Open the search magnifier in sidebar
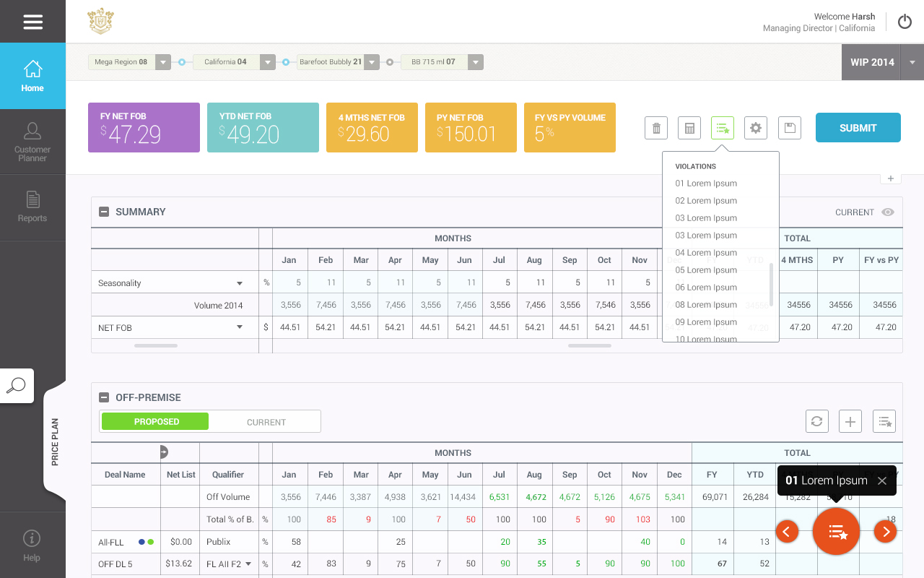924x578 pixels. (16, 386)
